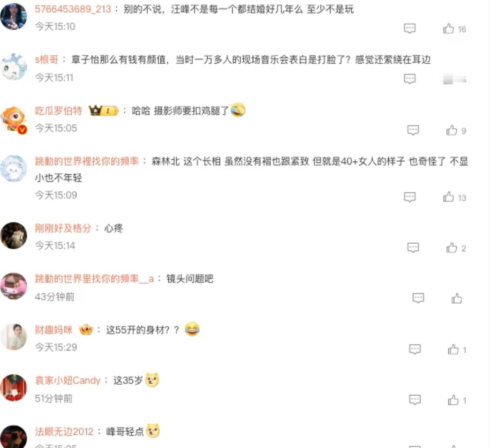Click 财趣妈咪's avatar picture
The width and height of the screenshot is (490, 448).
14,337
